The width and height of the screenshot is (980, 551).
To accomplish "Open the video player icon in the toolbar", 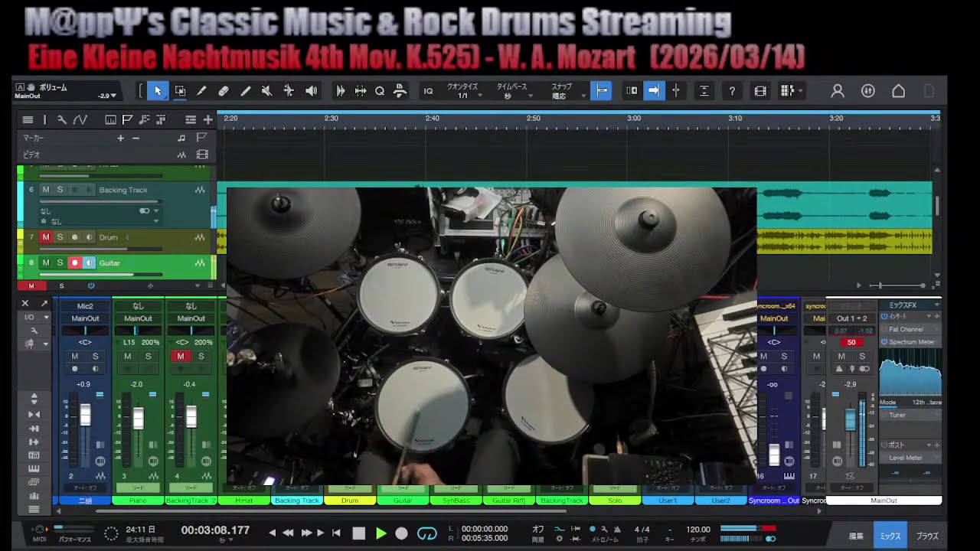I will click(x=760, y=91).
